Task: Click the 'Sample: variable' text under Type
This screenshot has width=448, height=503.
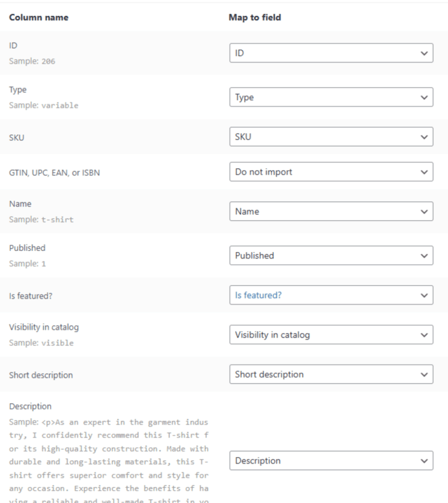Action: (44, 105)
